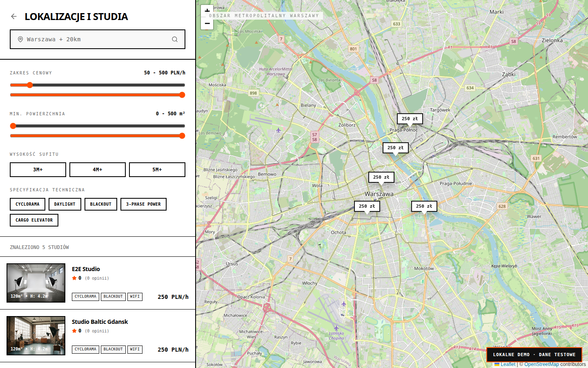Go back using the header arrow

coord(14,16)
